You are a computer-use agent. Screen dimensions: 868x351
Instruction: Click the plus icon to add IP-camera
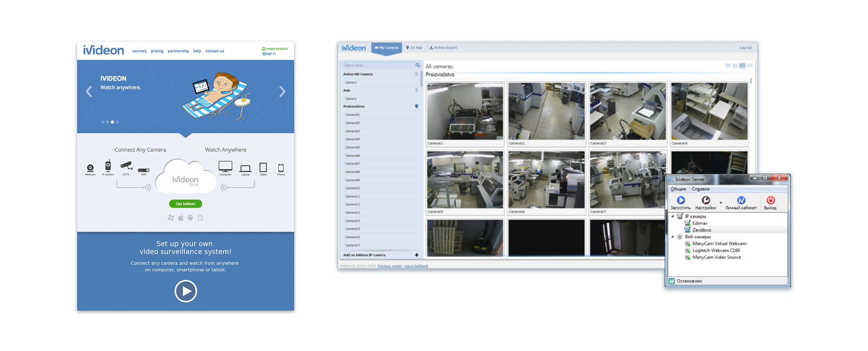[416, 255]
